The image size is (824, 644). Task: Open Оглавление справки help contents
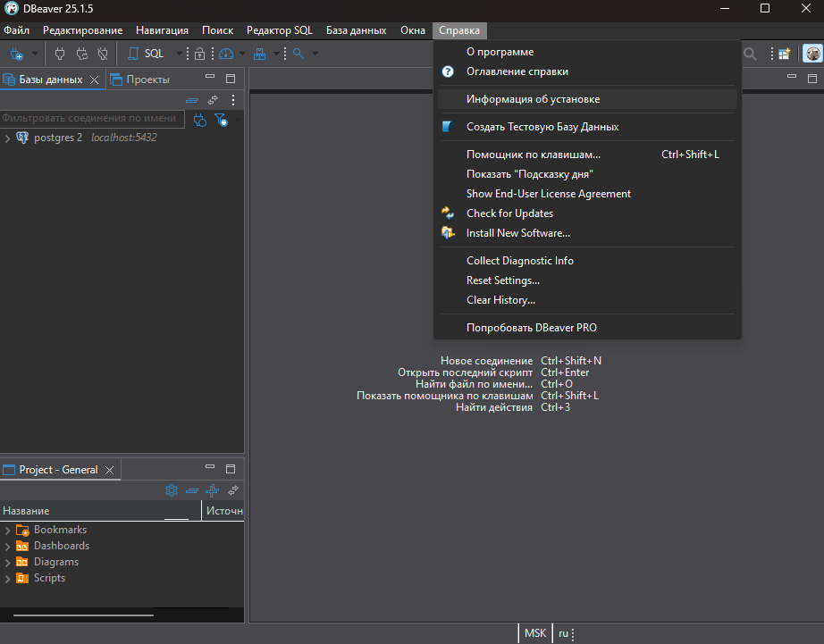pyautogui.click(x=587, y=71)
